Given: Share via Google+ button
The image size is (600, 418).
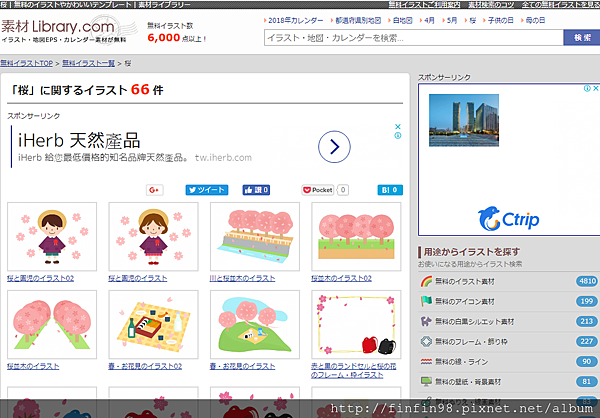Looking at the screenshot, I should click(x=155, y=190).
